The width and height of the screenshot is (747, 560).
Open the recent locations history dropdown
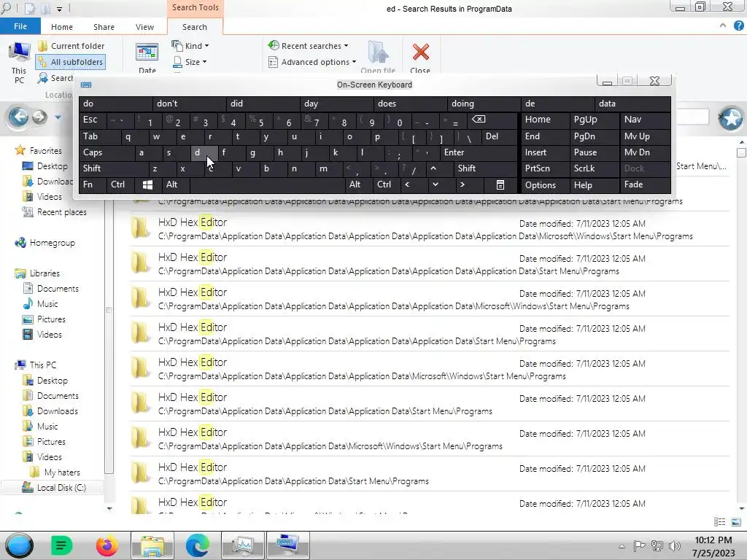[x=58, y=117]
